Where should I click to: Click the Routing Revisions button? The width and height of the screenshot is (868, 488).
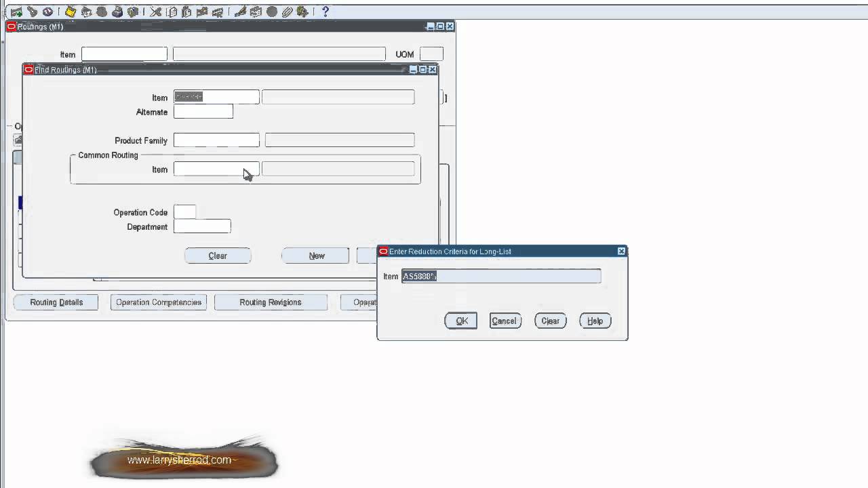pos(271,302)
